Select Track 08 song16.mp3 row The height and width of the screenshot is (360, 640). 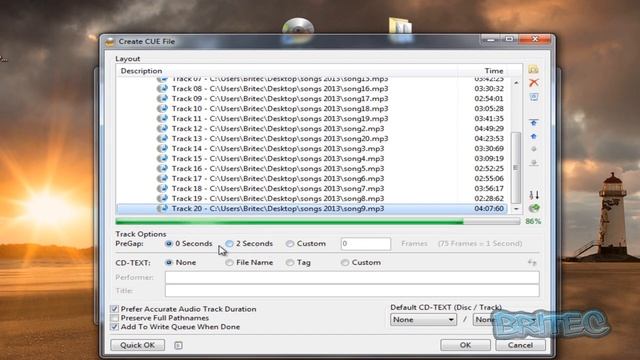pyautogui.click(x=312, y=89)
